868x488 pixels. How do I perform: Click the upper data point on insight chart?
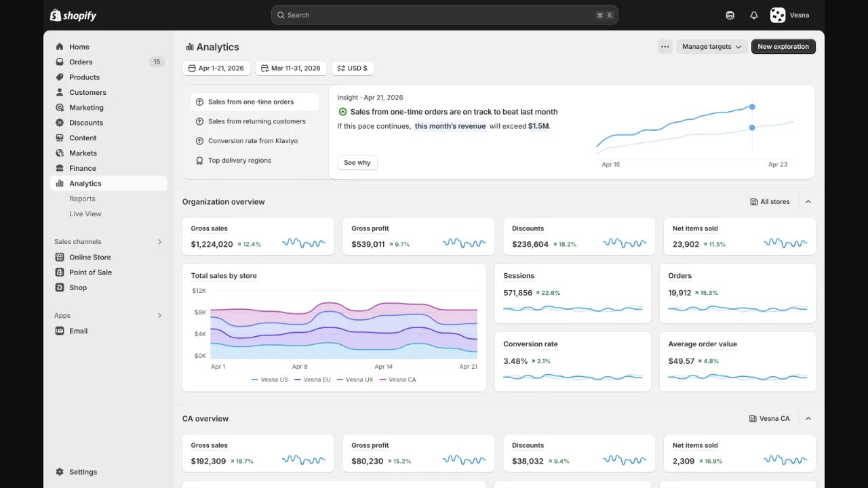(x=752, y=106)
